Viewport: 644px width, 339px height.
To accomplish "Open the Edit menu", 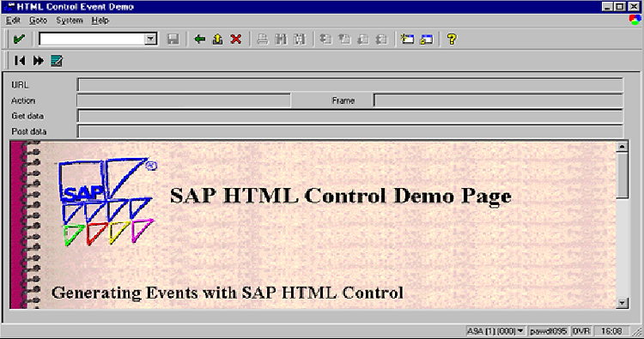I will 13,20.
